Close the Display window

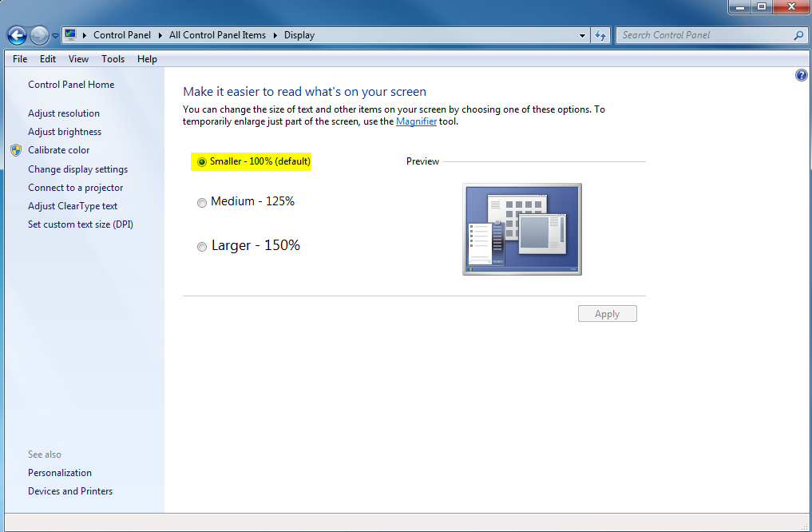791,6
